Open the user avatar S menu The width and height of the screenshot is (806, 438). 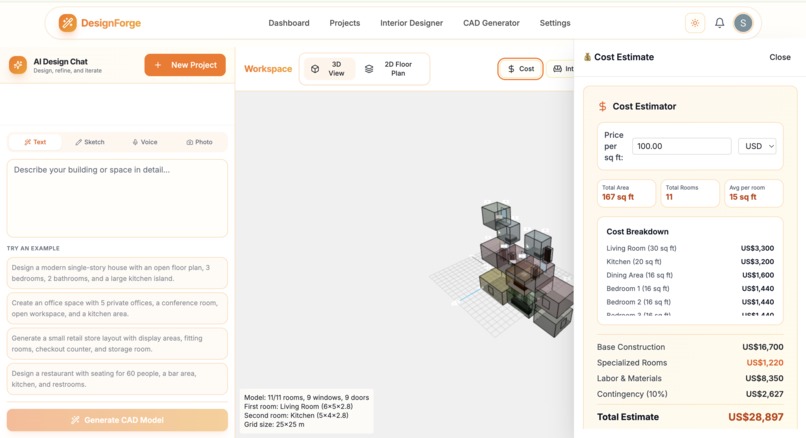pos(743,23)
